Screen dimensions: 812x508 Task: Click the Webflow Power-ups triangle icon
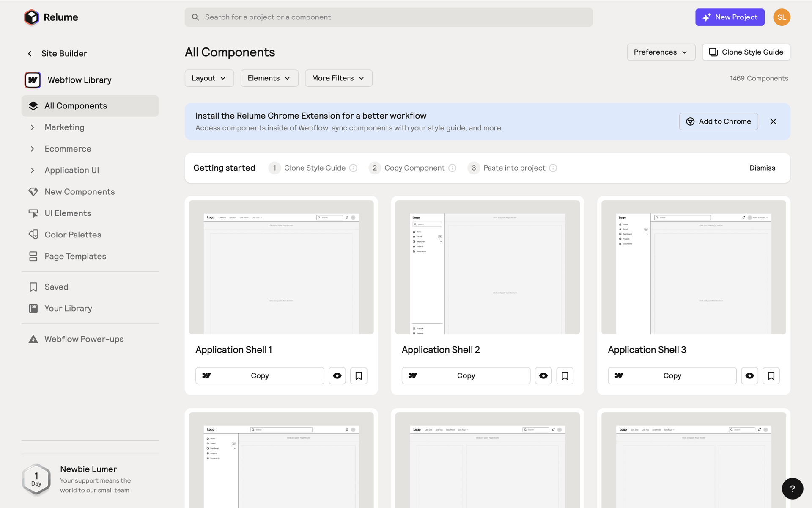[33, 339]
